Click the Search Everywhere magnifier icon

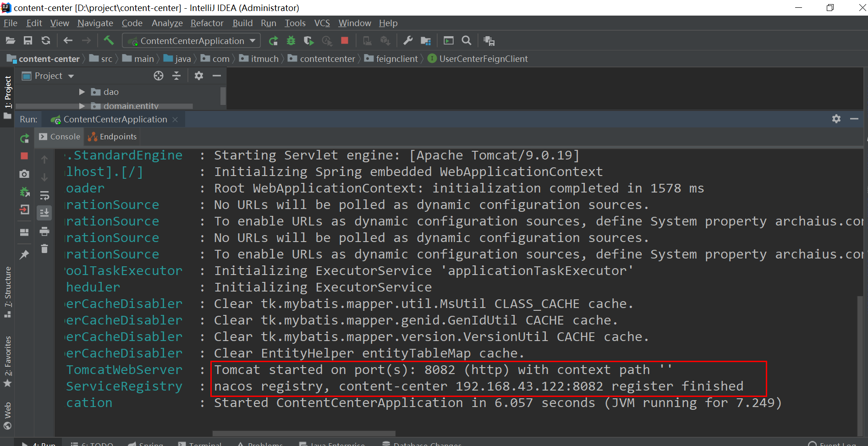[467, 41]
